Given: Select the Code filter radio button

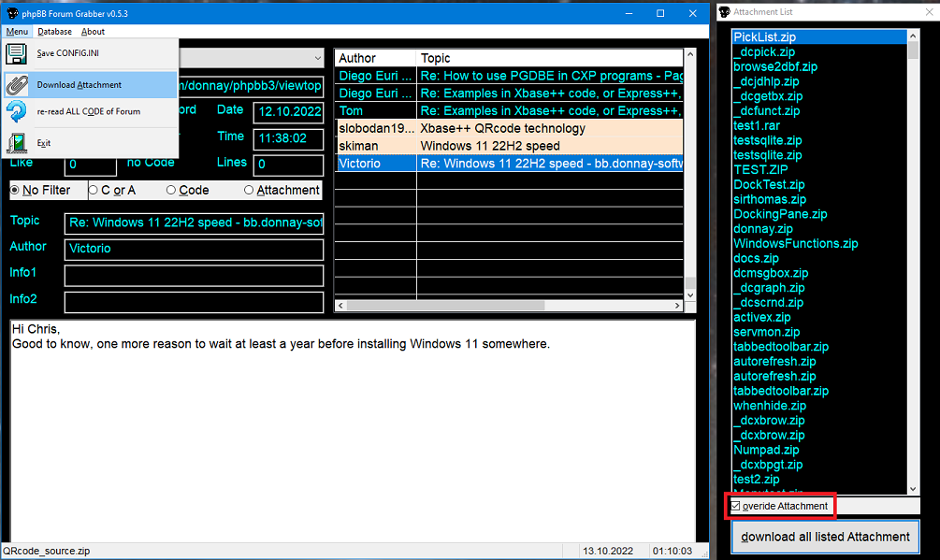Looking at the screenshot, I should tap(171, 191).
